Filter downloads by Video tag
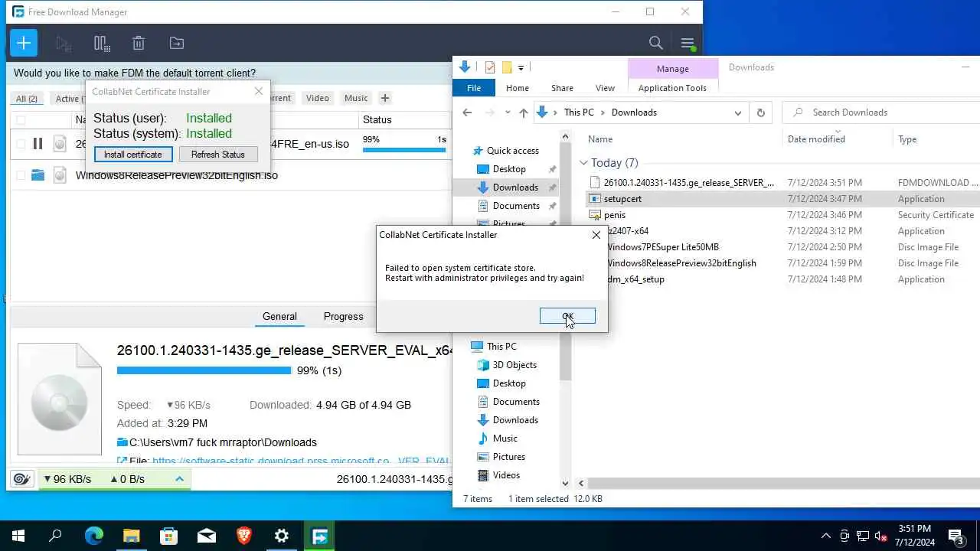This screenshot has height=551, width=980. coord(317,98)
